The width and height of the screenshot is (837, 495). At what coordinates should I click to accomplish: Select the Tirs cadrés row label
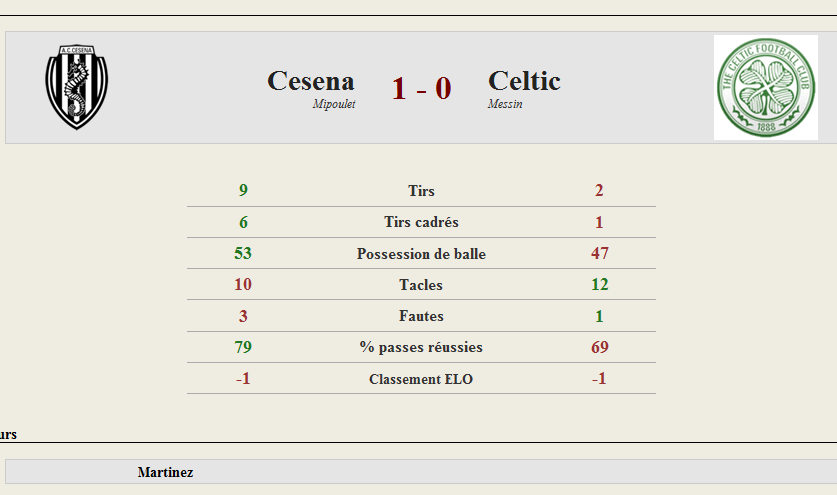point(421,222)
